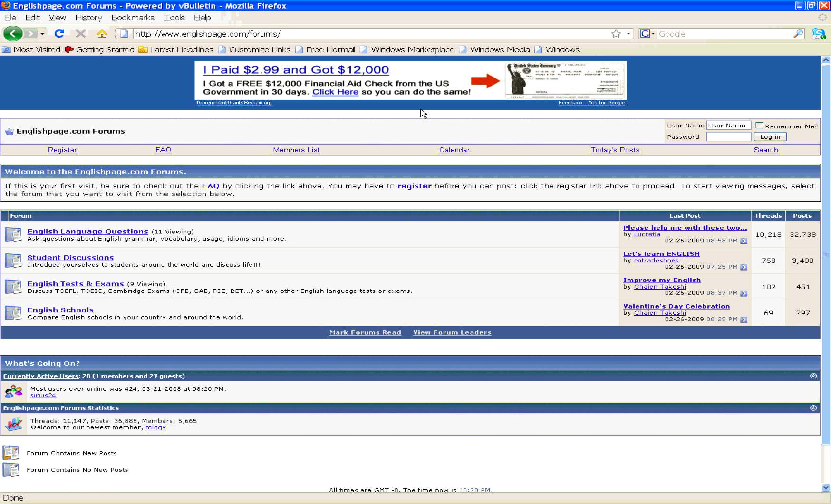Open the English Language Questions forum icon

[x=13, y=234]
